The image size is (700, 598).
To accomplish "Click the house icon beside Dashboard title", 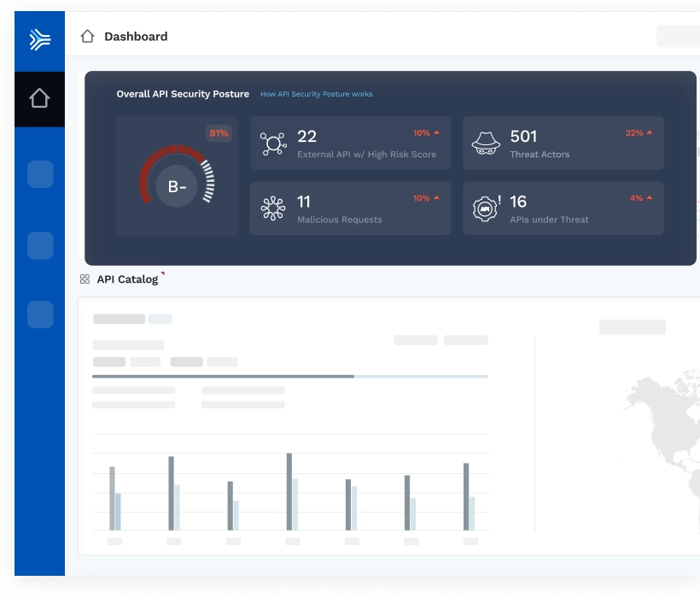I will click(87, 36).
